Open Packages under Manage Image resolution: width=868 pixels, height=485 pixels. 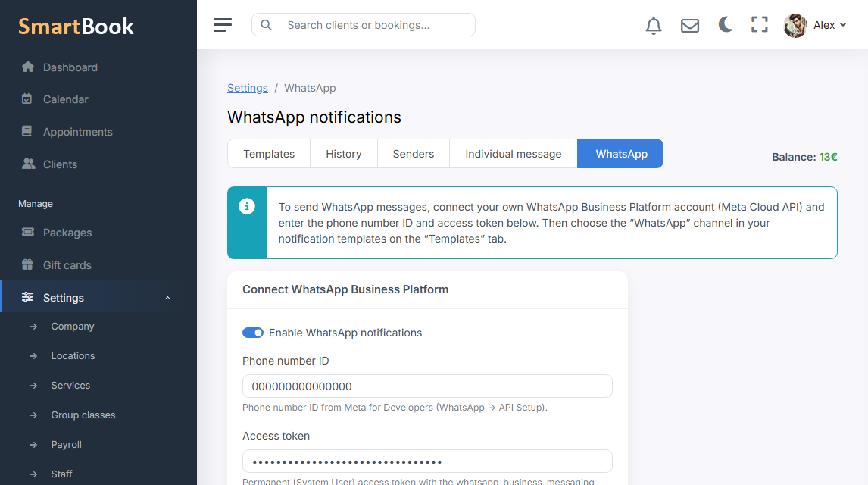coord(67,233)
